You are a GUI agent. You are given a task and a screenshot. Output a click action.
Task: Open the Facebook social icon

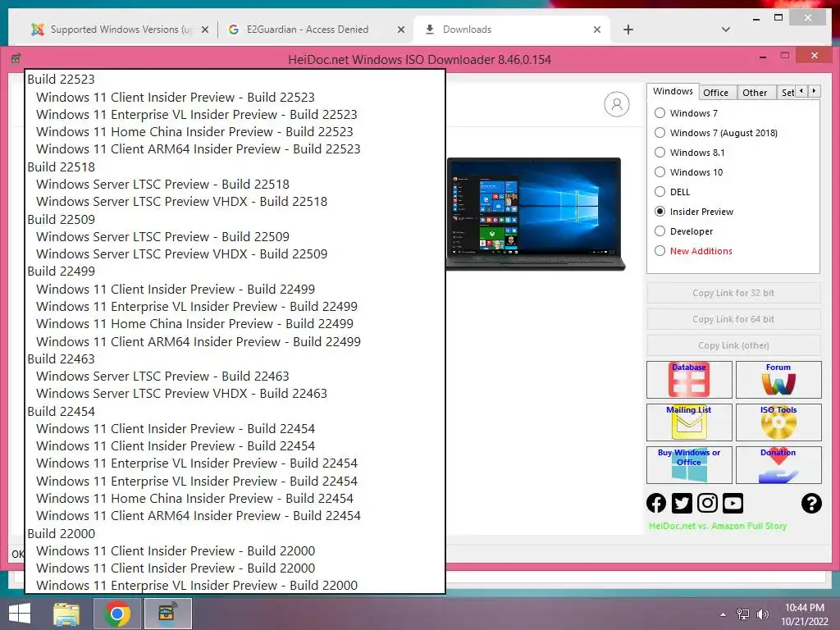click(656, 503)
